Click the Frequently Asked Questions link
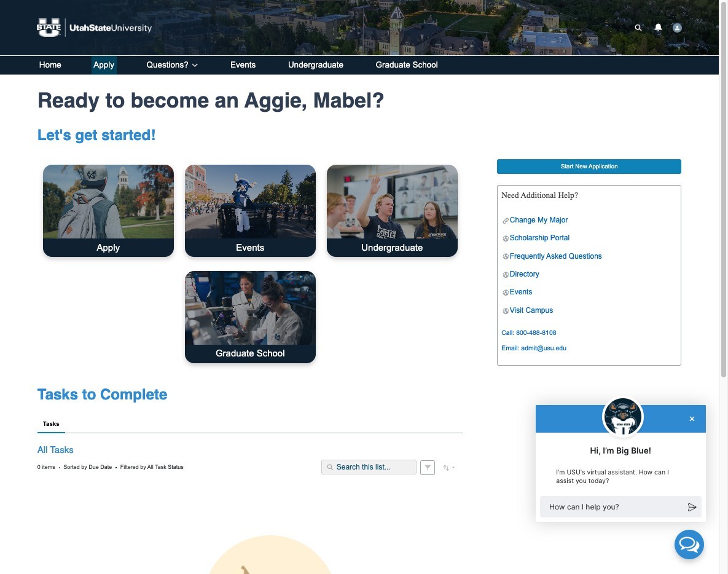 (x=555, y=256)
